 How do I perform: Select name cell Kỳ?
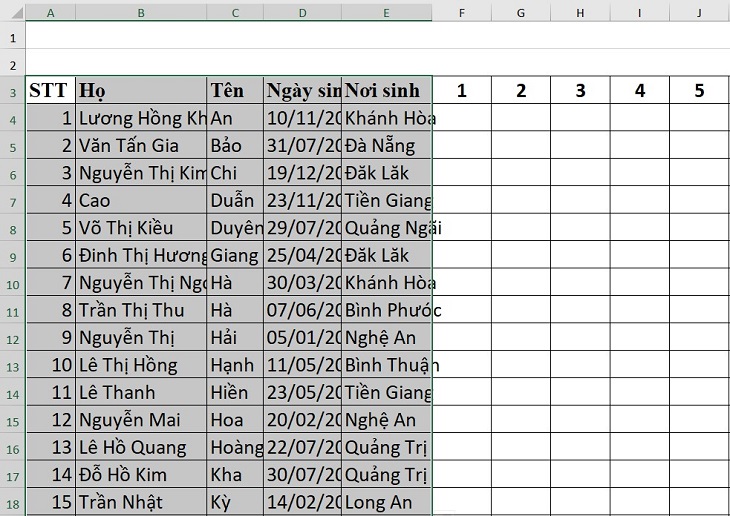235,502
